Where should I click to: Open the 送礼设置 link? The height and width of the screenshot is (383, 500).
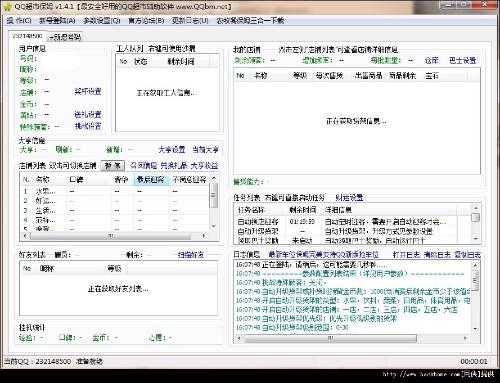88,115
